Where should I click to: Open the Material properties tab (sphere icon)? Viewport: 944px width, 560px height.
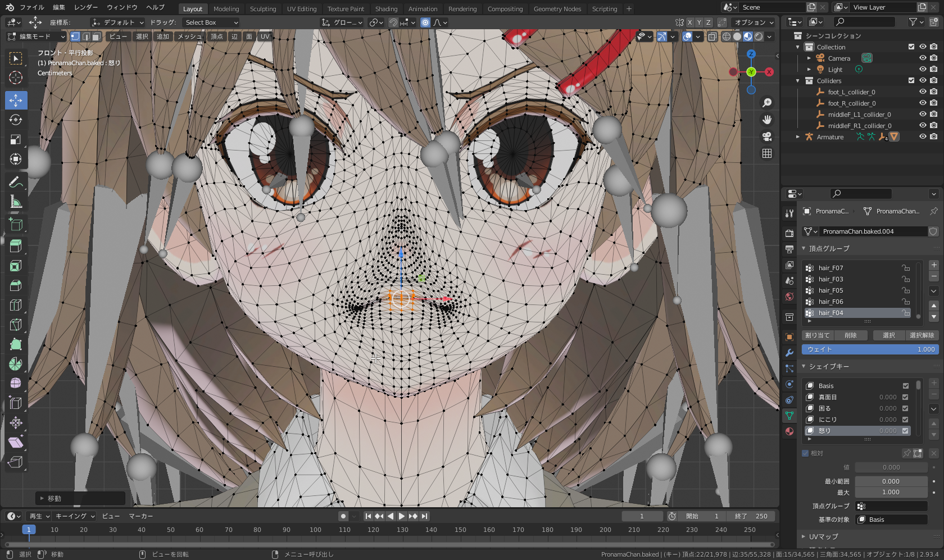click(x=789, y=431)
